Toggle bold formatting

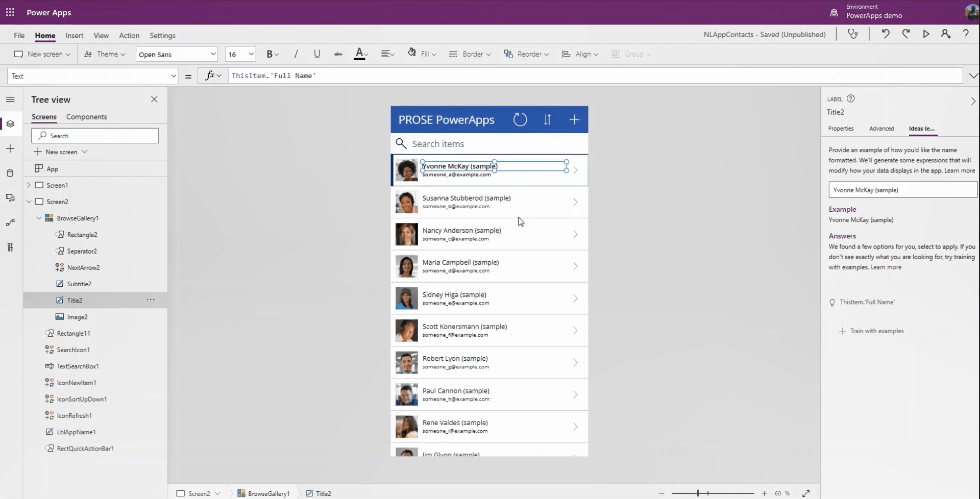click(x=270, y=54)
